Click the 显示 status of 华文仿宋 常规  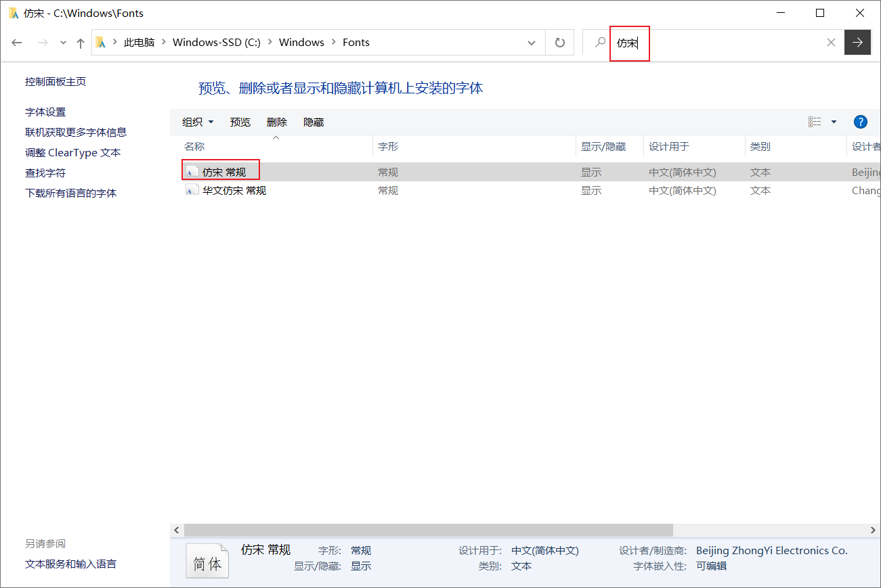pos(590,190)
